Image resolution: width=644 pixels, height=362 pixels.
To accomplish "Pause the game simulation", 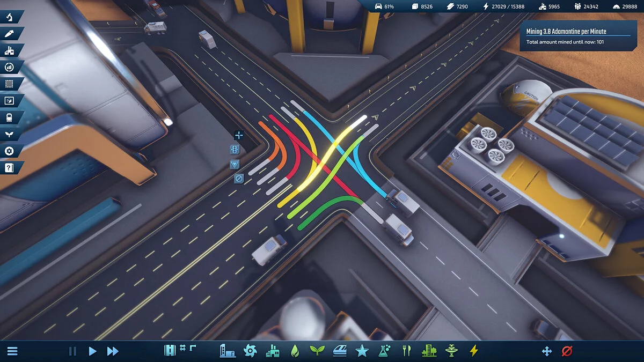I will pyautogui.click(x=72, y=351).
